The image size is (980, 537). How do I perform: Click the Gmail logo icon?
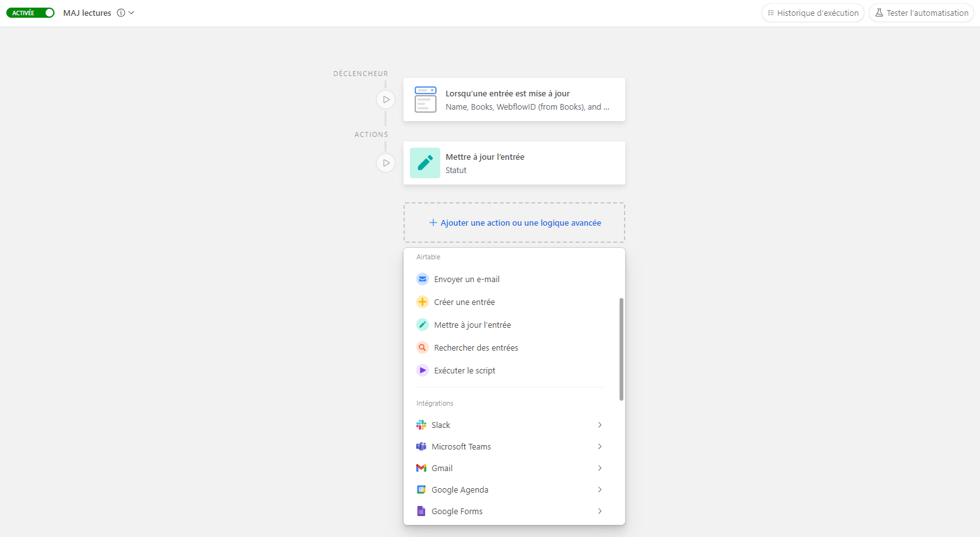pos(421,468)
